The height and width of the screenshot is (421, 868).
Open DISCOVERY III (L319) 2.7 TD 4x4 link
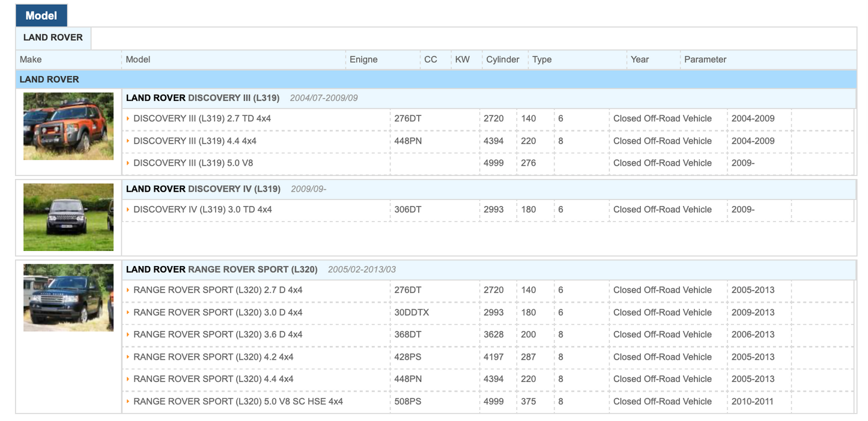tap(202, 119)
